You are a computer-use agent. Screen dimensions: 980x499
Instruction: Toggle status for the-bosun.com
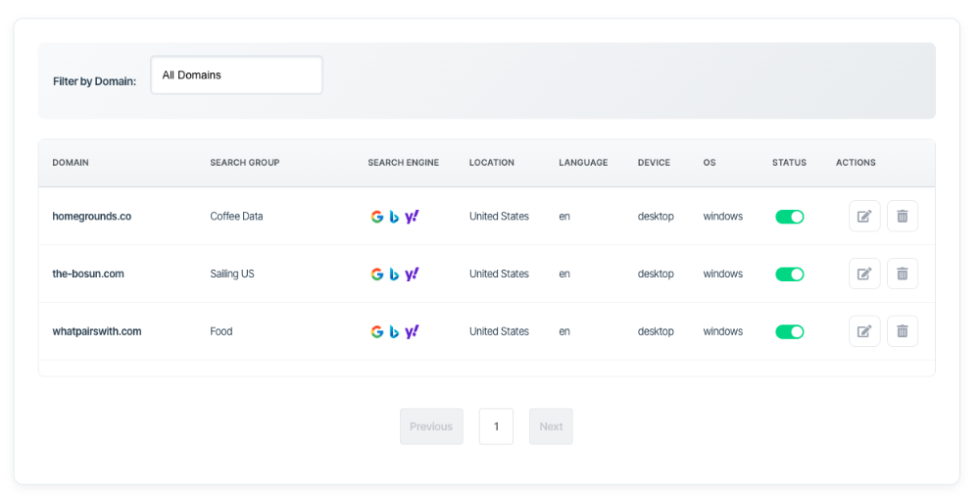point(789,274)
